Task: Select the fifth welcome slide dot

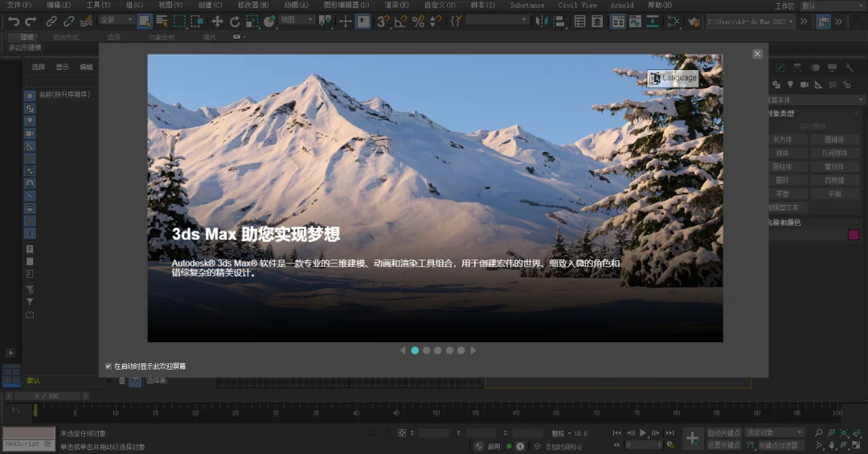Action: pyautogui.click(x=461, y=350)
